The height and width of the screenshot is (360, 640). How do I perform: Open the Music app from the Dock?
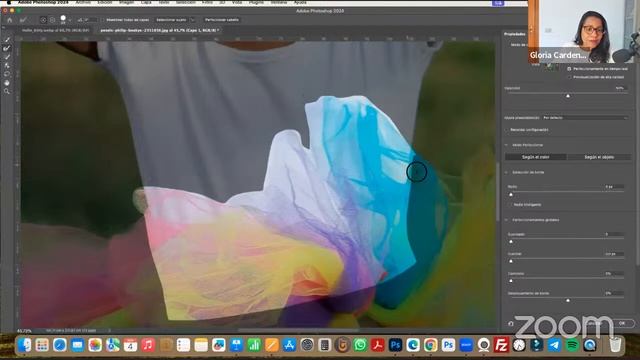[148, 345]
